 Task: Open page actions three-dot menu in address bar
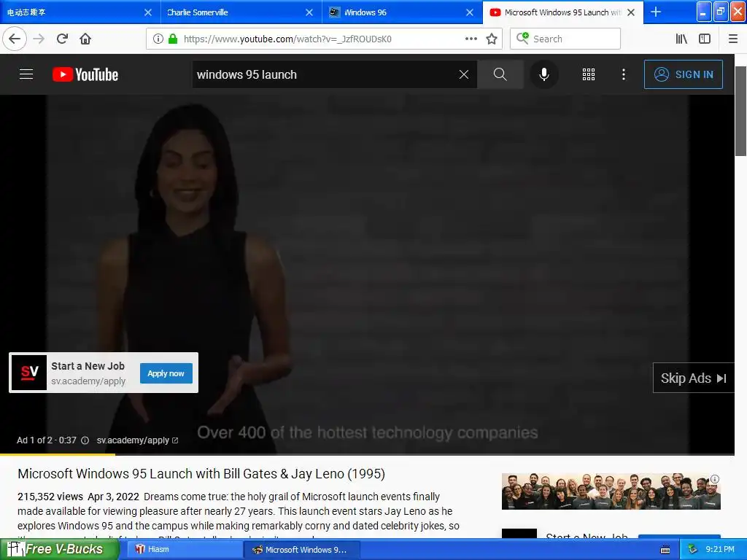(471, 39)
